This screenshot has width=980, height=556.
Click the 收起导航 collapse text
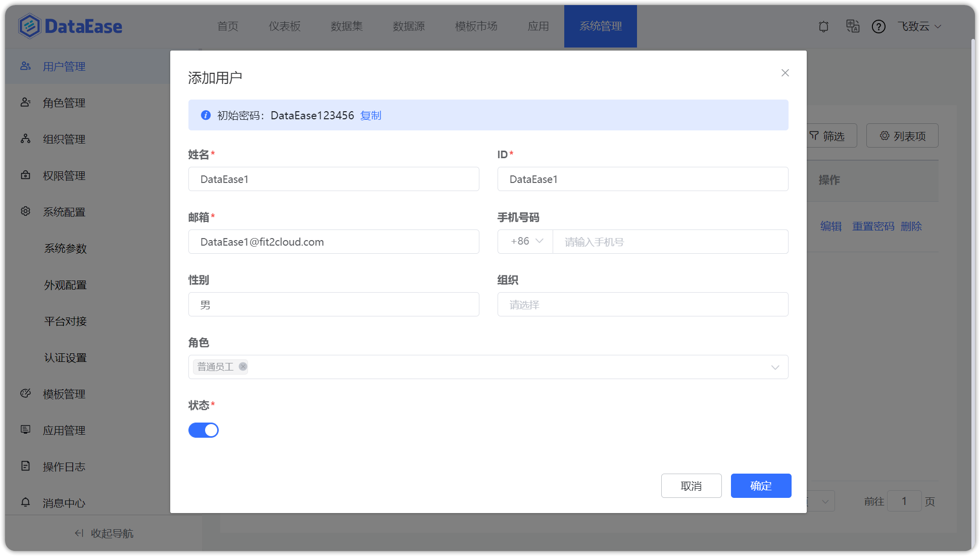[112, 533]
